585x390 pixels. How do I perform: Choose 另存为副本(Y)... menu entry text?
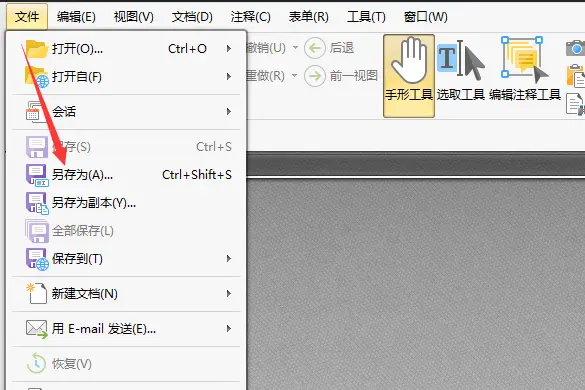pos(94,203)
